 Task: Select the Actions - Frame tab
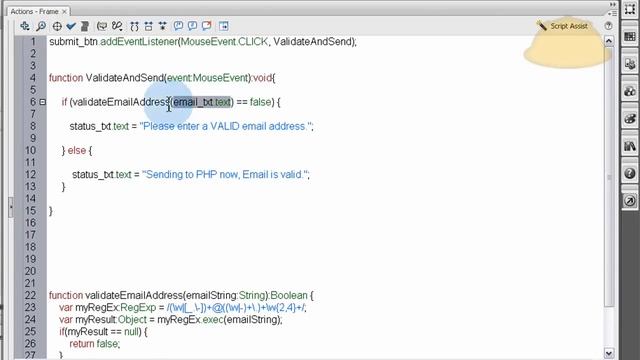pyautogui.click(x=34, y=11)
